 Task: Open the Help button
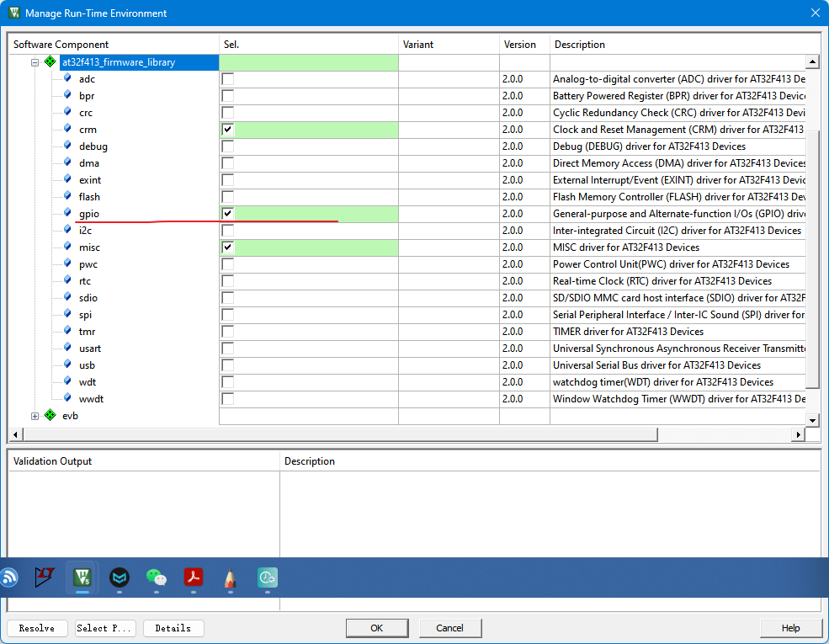790,628
